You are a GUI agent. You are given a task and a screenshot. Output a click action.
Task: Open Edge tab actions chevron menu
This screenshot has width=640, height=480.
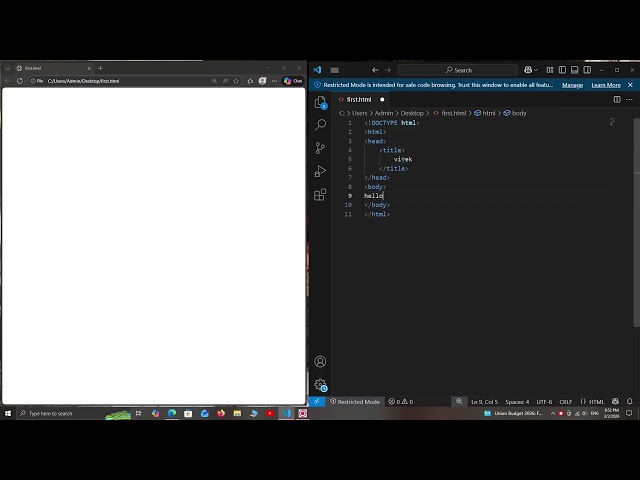(7, 68)
